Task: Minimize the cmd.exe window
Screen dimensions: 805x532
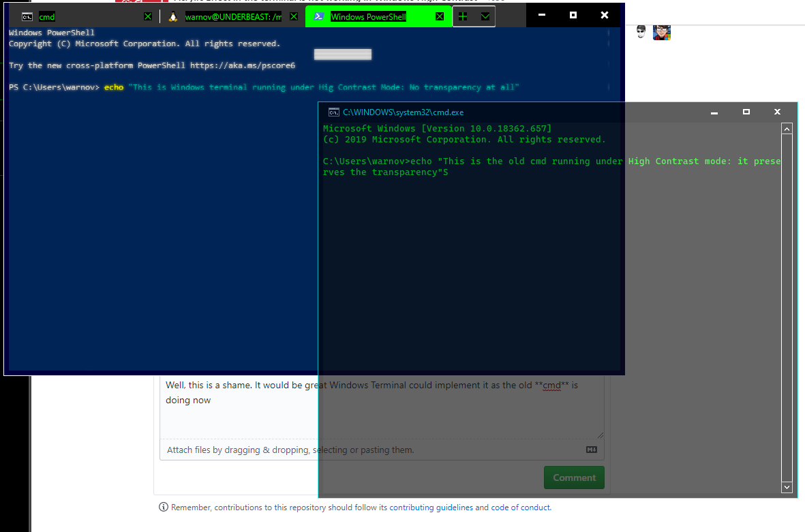Action: [x=714, y=112]
